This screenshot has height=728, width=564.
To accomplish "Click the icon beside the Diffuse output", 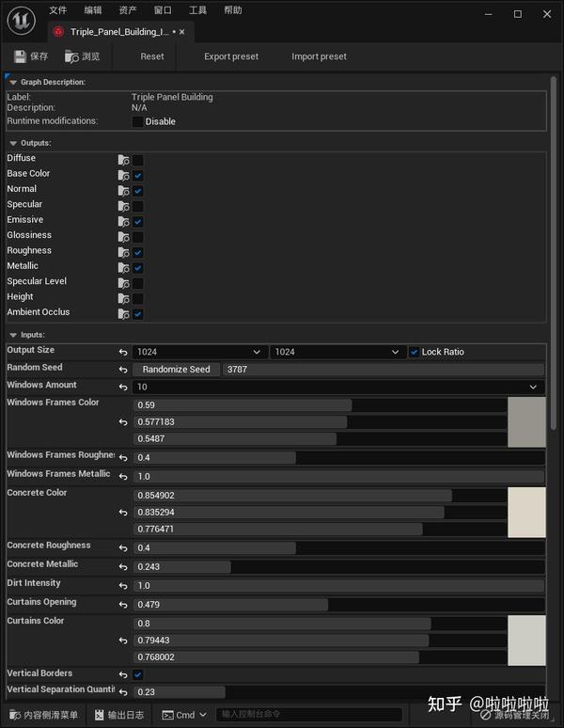I will tap(123, 160).
